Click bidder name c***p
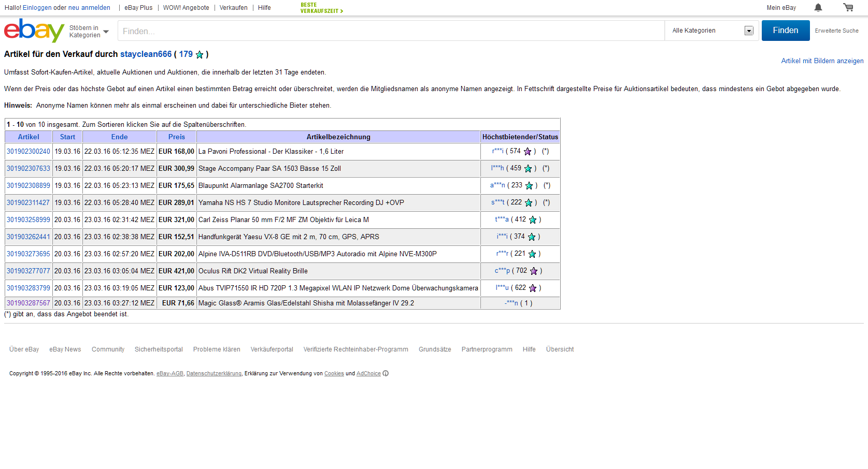Screen dimensions: 868x469 pos(502,271)
